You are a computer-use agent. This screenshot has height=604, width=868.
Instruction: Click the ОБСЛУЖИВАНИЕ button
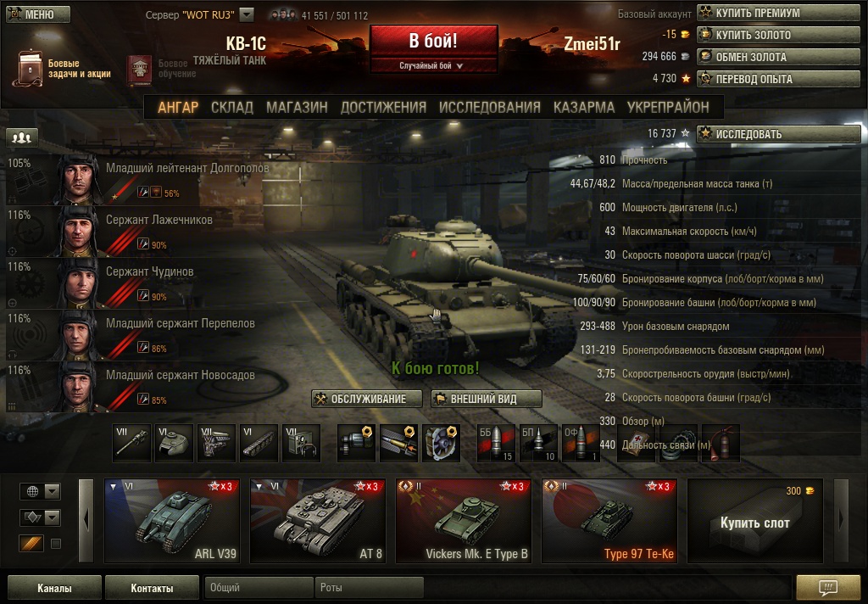coord(367,399)
